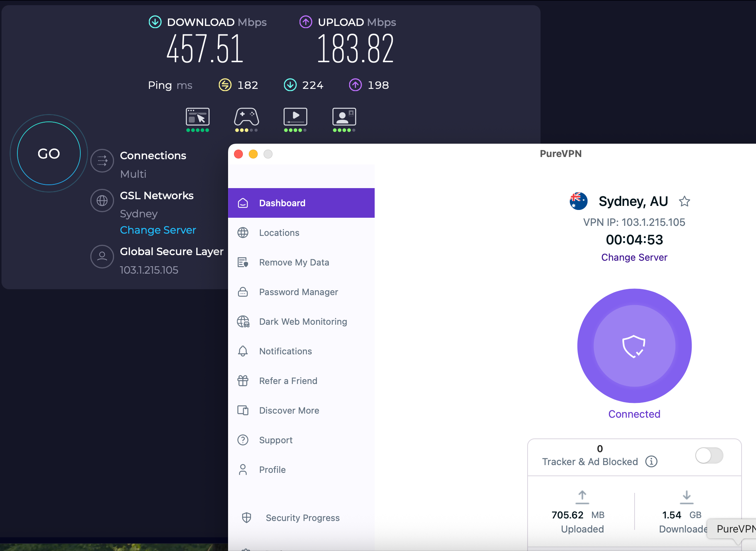756x551 pixels.
Task: Click the upload latency icon beside 198
Action: 355,85
